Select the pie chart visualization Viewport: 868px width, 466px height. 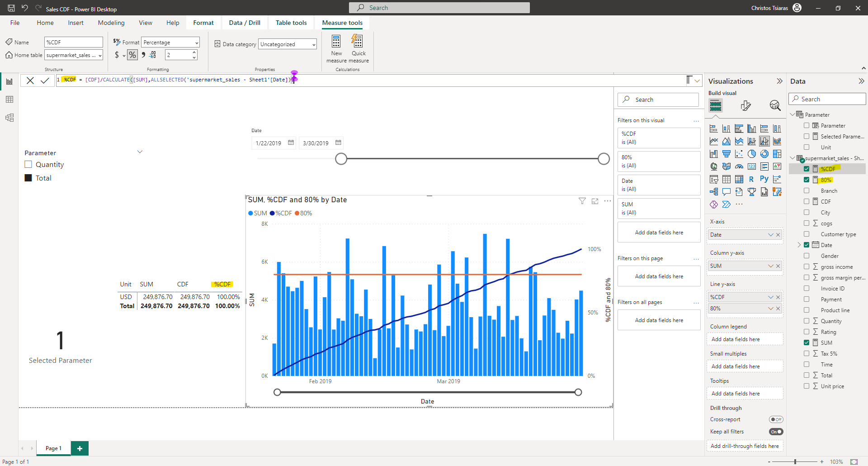pyautogui.click(x=752, y=154)
